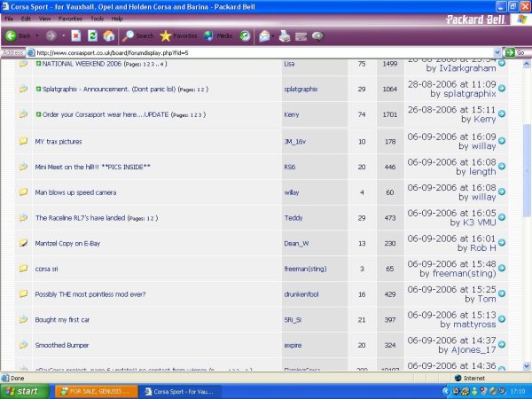Screen dimensions: 532x399
Task: Open the Tools menu
Action: point(96,18)
